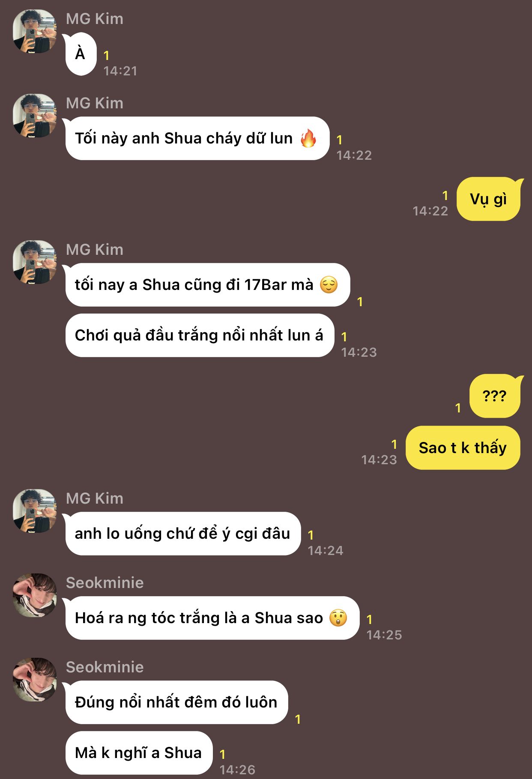Tap the yellow '???' message bubble
The image size is (532, 779).
pos(496,396)
